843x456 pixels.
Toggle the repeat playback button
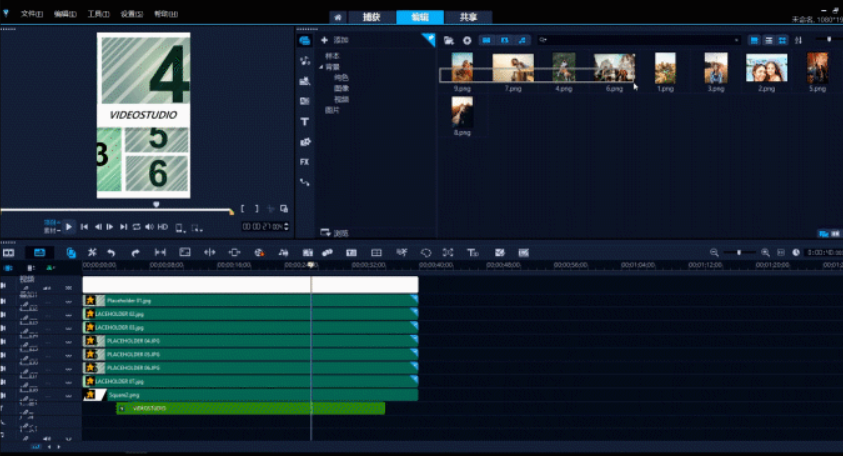(136, 227)
